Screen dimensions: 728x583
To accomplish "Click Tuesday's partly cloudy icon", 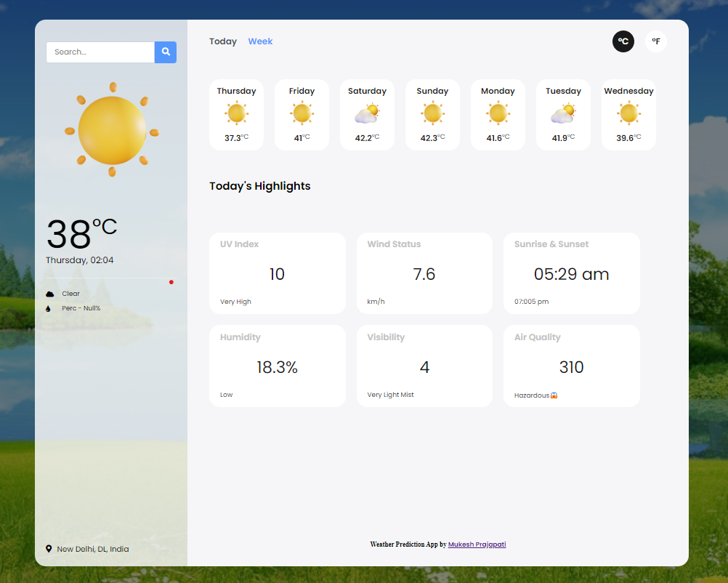I will [x=563, y=114].
